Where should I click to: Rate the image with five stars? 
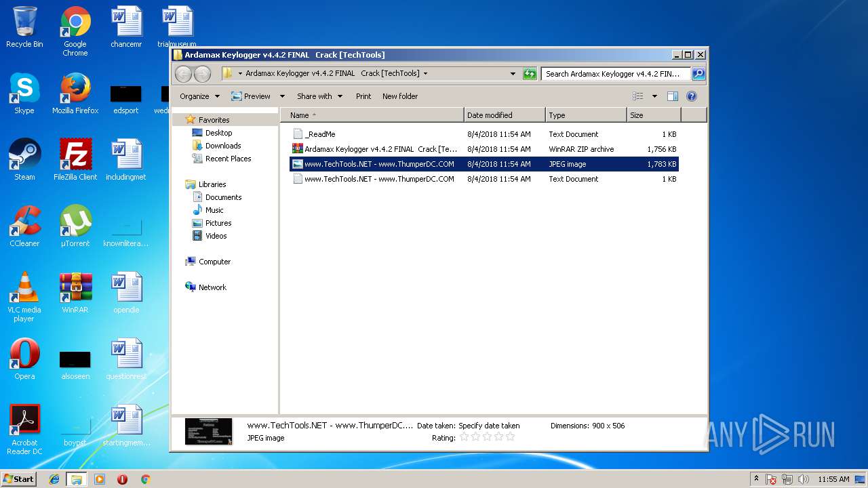coord(510,437)
